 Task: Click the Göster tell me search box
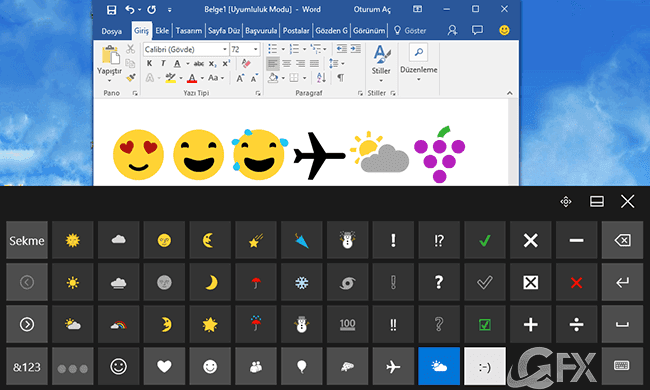tap(410, 31)
